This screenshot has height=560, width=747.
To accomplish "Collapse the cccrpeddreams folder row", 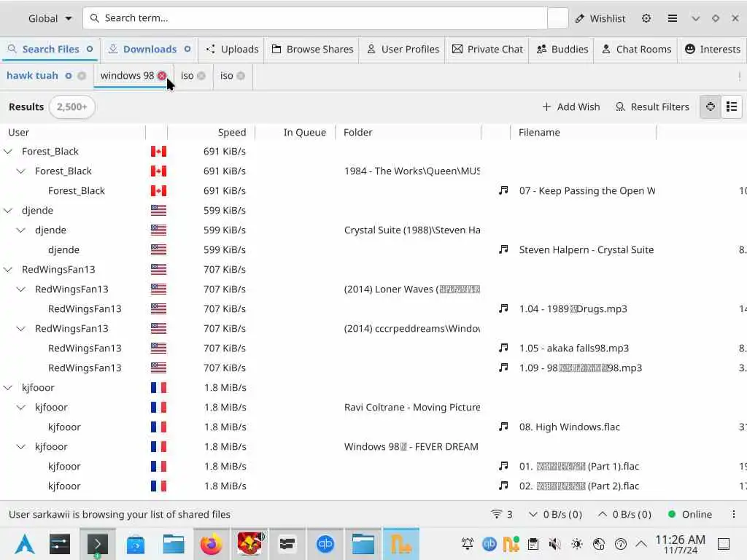I will coord(21,329).
